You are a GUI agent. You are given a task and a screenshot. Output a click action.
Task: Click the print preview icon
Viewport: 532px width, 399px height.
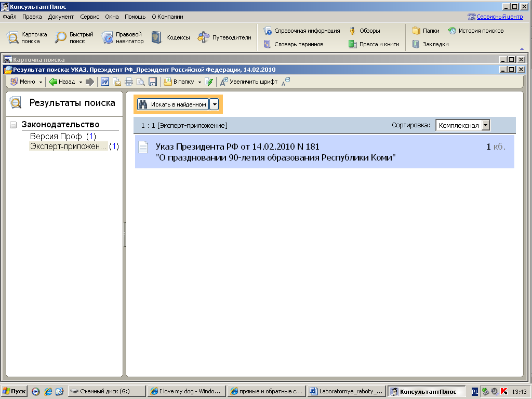point(140,82)
